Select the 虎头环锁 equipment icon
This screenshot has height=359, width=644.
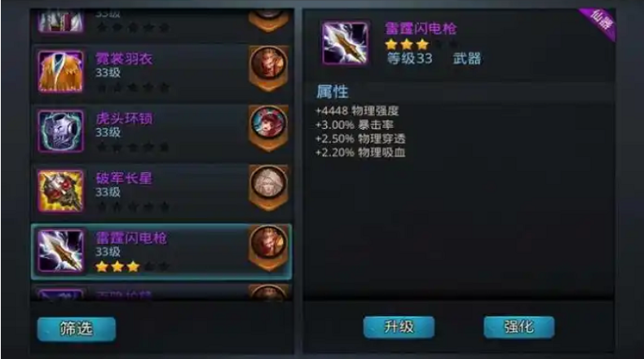61,131
